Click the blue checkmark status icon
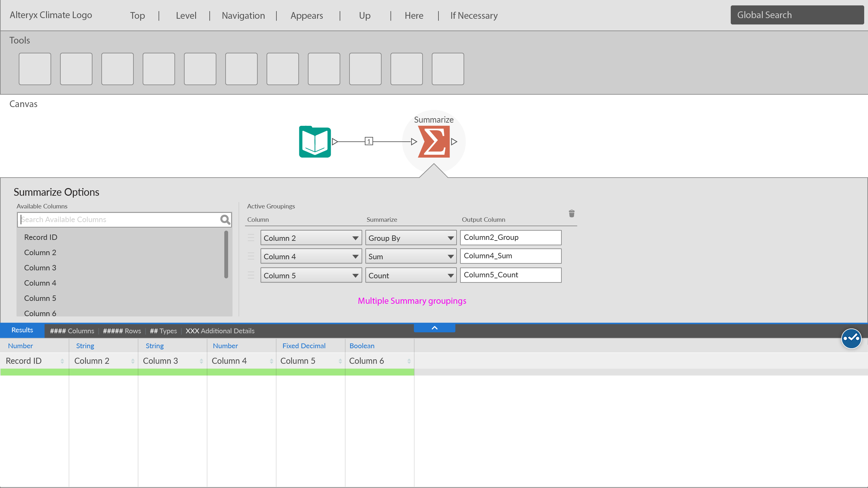 point(851,338)
